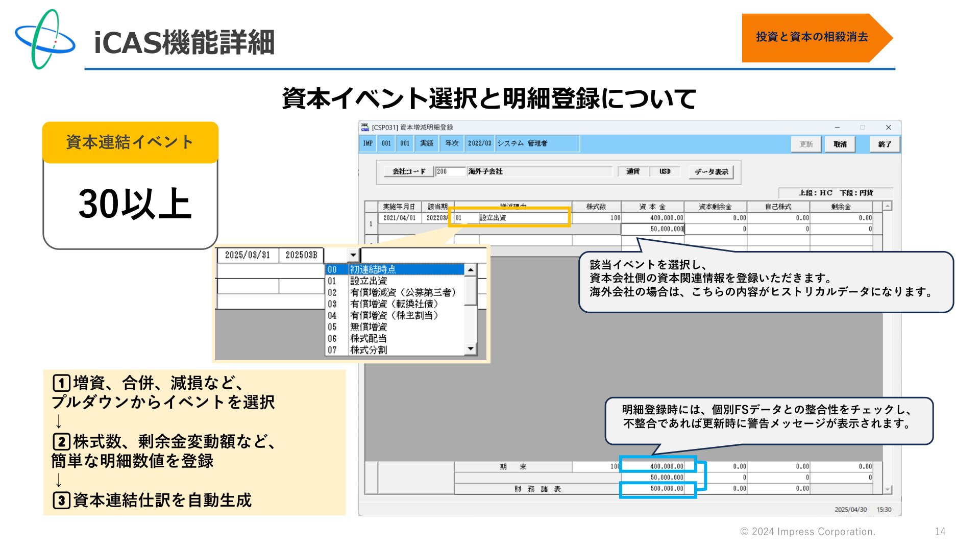Select 01 設立出資 in the dropdown list
The height and width of the screenshot is (551, 980).
click(x=395, y=281)
